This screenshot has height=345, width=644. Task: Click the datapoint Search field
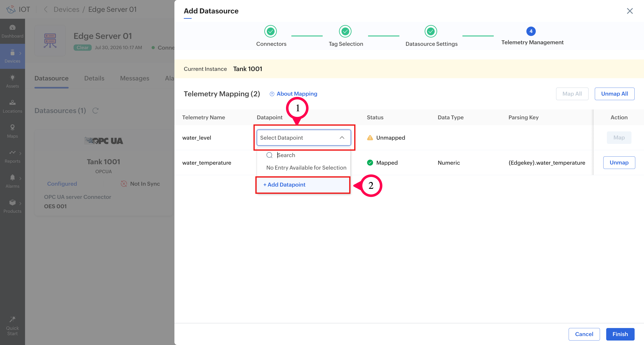point(303,155)
